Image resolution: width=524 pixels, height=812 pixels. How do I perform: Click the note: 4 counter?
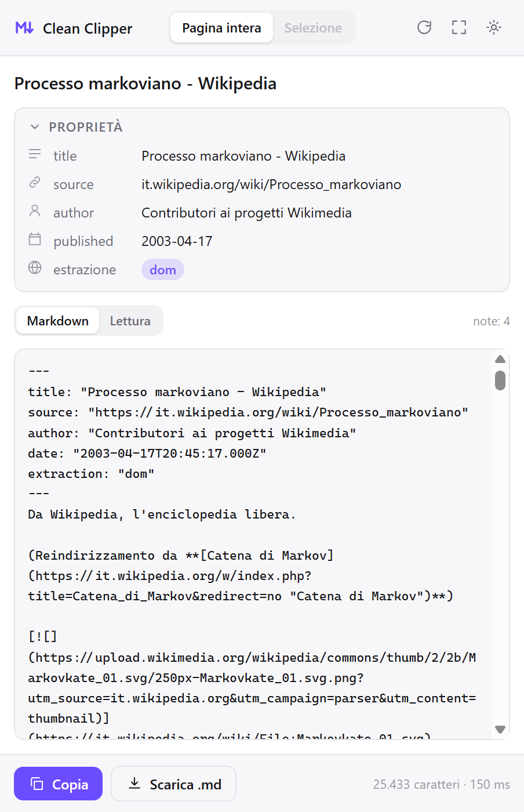tap(491, 321)
